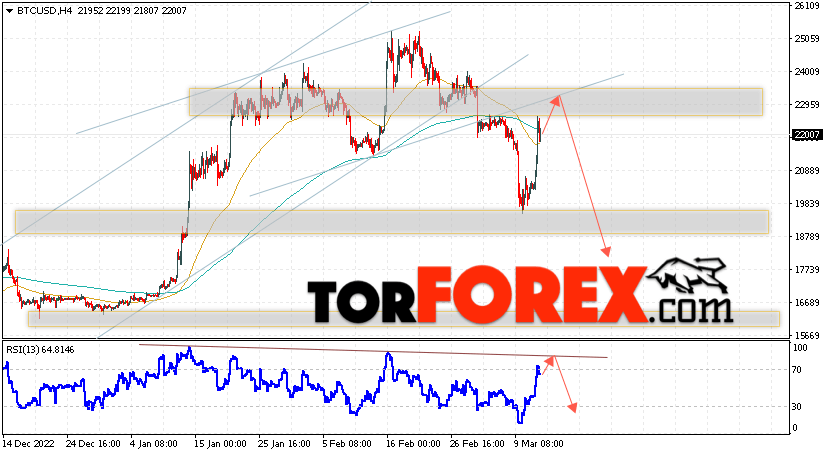Click the 9 Mar 08:00 time label
Image resolution: width=830 pixels, height=455 pixels.
click(539, 443)
